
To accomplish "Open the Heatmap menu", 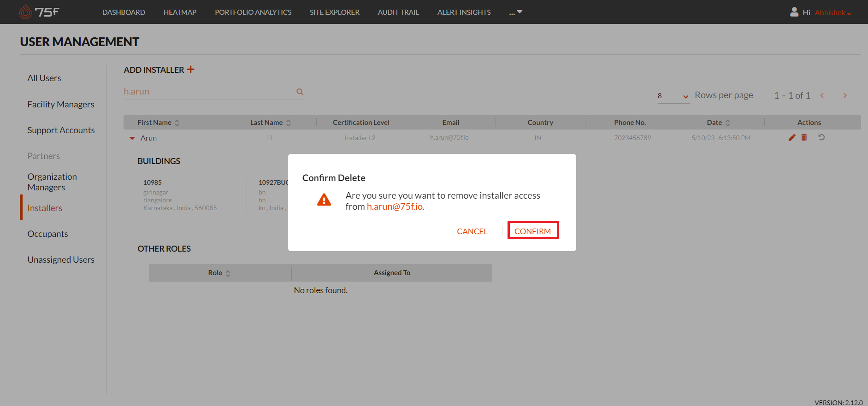I will pos(180,12).
